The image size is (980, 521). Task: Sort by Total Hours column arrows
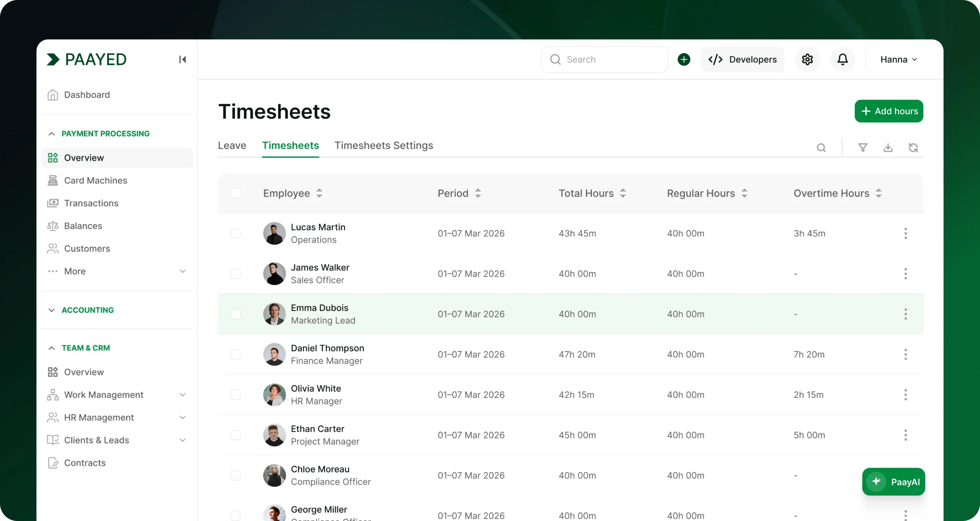coord(623,193)
